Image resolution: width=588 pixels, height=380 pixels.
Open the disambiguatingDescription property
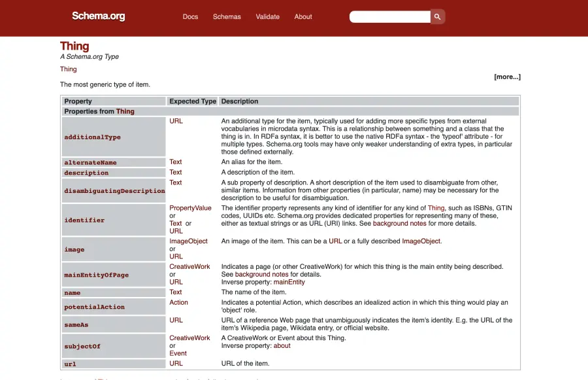click(x=114, y=191)
